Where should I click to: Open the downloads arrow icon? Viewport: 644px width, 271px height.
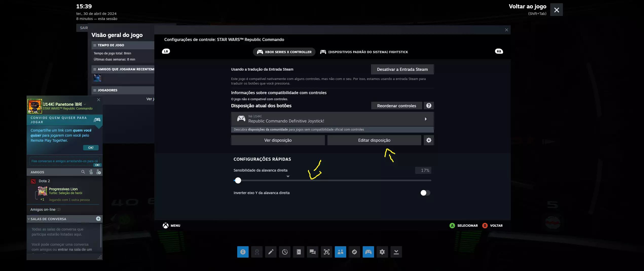click(396, 252)
